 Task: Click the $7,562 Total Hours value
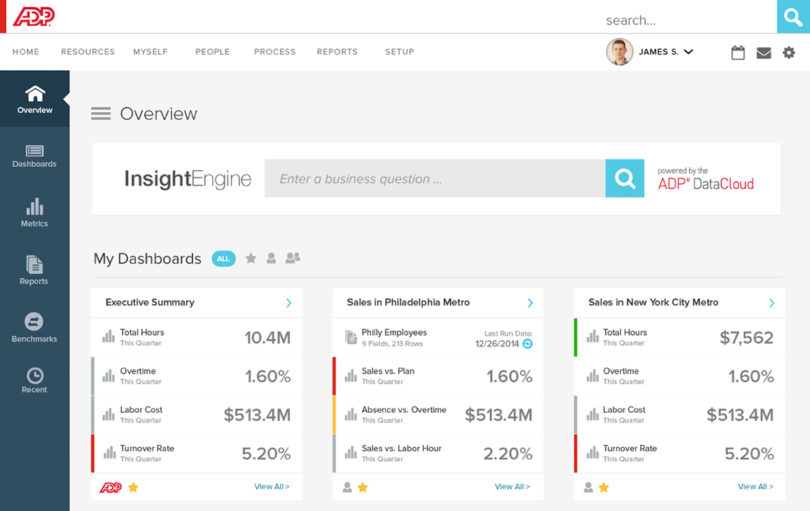click(x=746, y=337)
